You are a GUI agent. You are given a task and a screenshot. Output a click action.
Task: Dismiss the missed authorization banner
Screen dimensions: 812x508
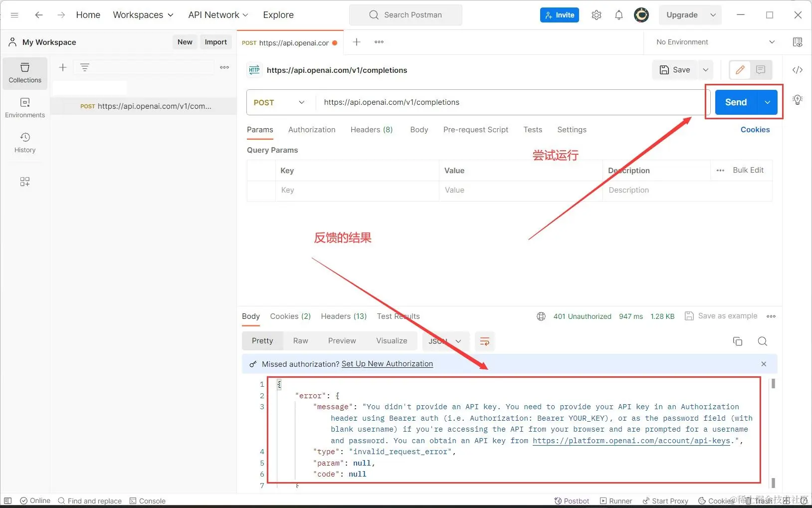pos(763,364)
